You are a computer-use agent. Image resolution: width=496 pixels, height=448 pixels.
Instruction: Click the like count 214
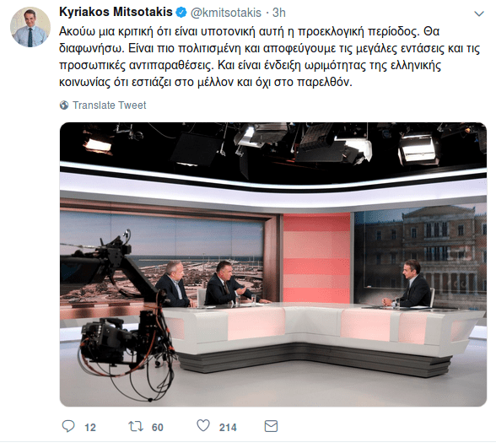click(228, 428)
